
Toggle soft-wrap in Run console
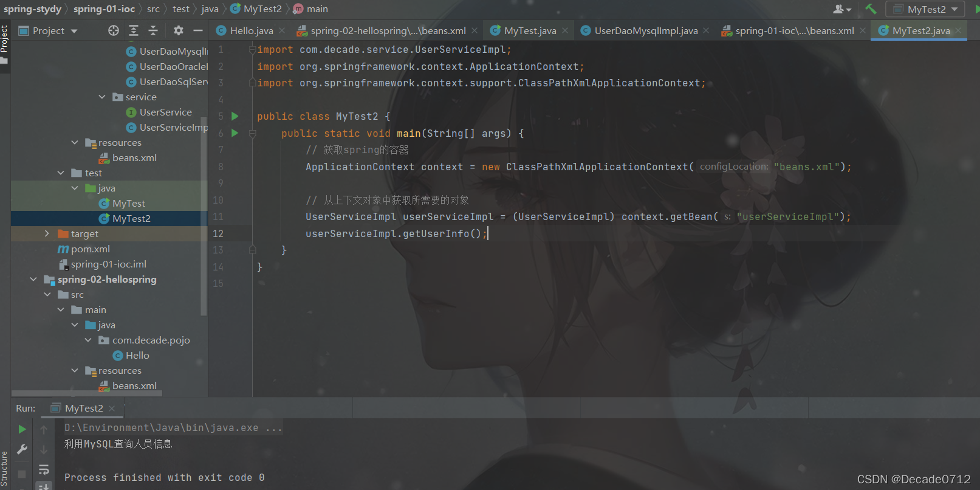coord(44,470)
